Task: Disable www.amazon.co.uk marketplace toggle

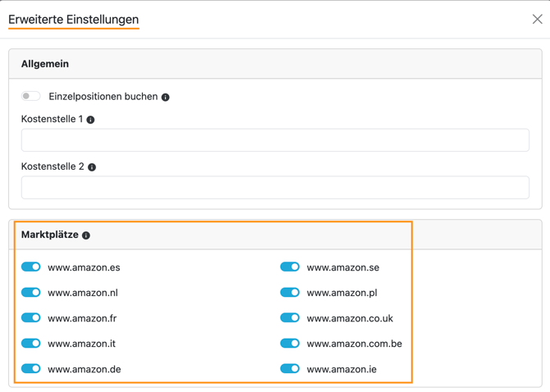Action: 290,317
